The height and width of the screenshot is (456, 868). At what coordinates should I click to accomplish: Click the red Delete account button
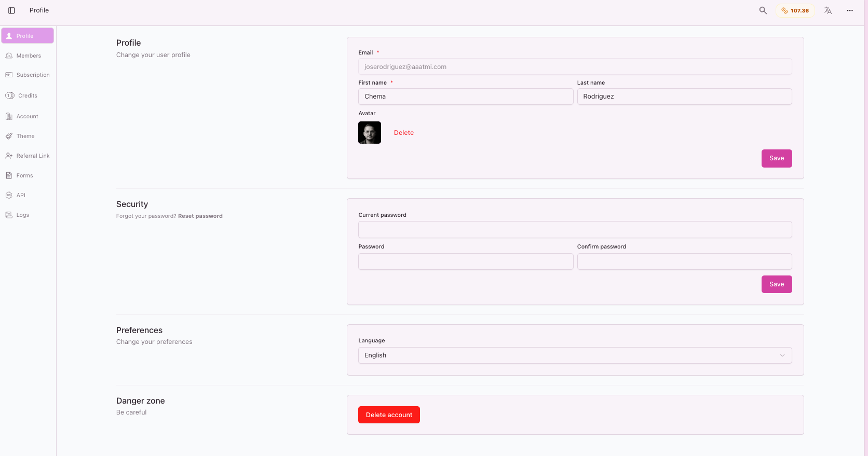[x=389, y=415]
